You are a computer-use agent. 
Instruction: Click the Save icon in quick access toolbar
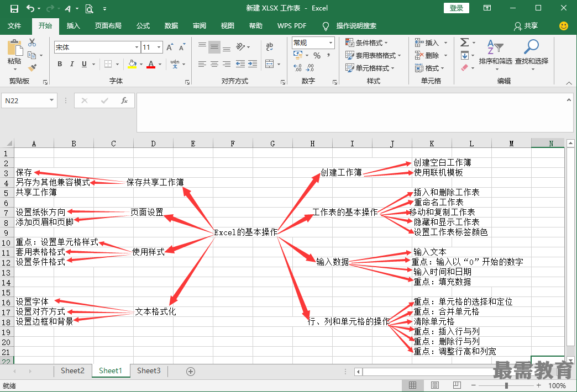14,8
